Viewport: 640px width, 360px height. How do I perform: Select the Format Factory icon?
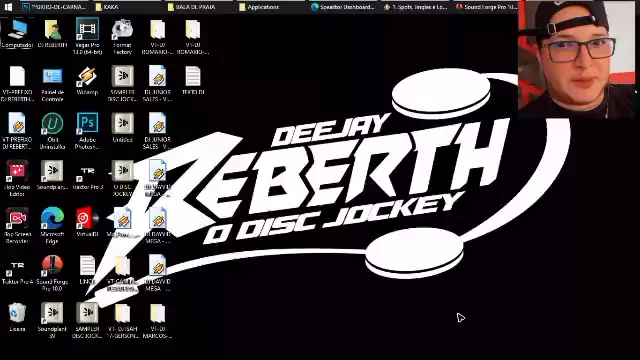point(122,36)
